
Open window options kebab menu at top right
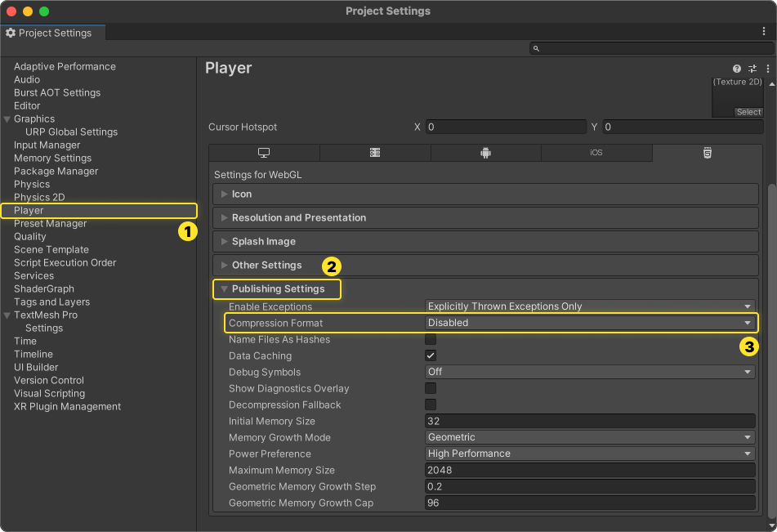pyautogui.click(x=764, y=31)
